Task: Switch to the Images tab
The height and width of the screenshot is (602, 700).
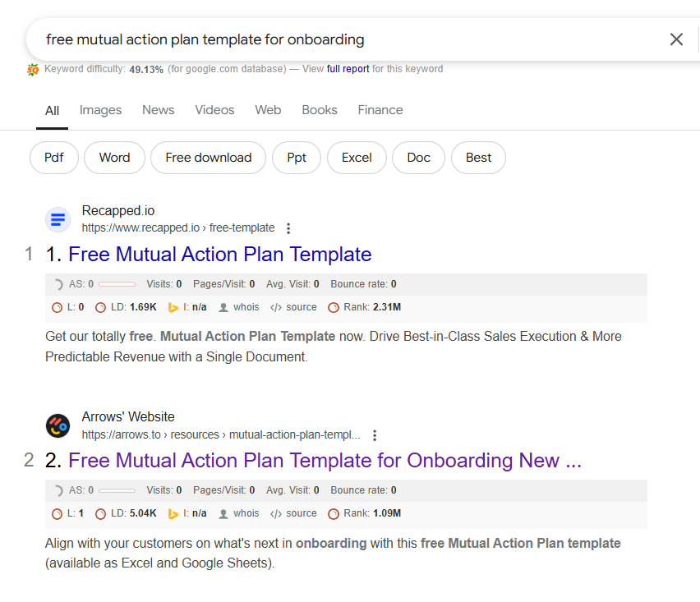Action: tap(100, 110)
